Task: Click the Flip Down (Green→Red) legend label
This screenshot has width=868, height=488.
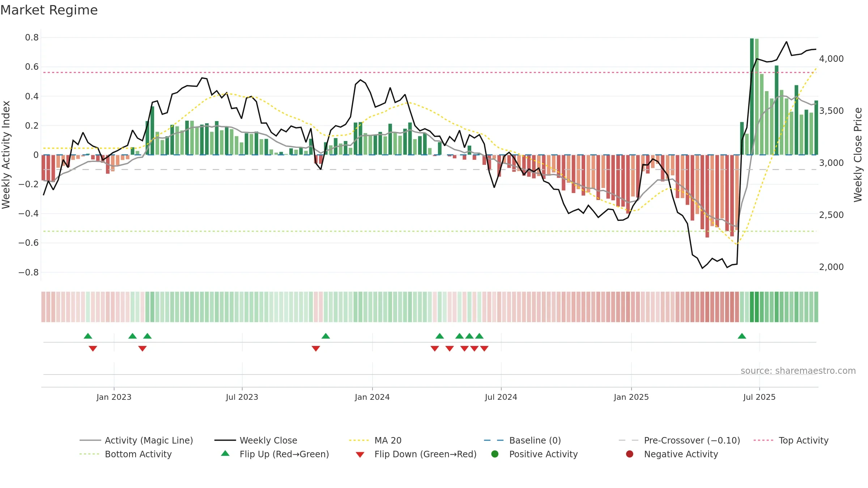Action: [425, 454]
